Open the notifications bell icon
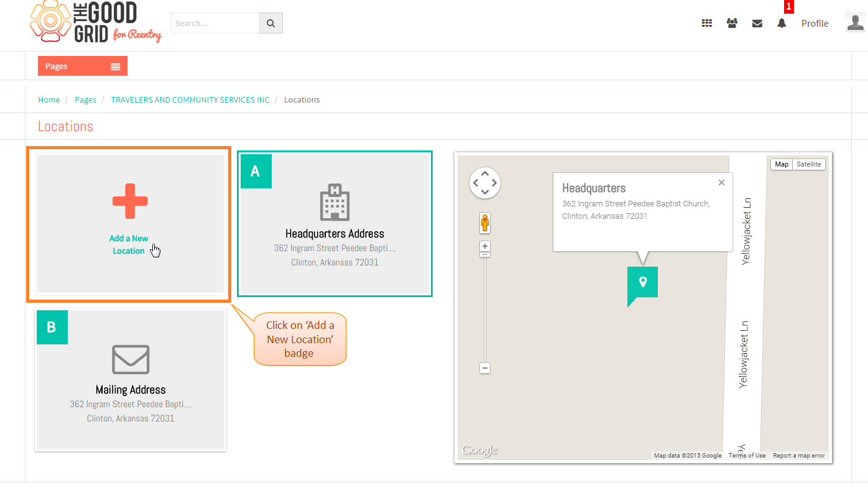The height and width of the screenshot is (488, 868). tap(782, 23)
